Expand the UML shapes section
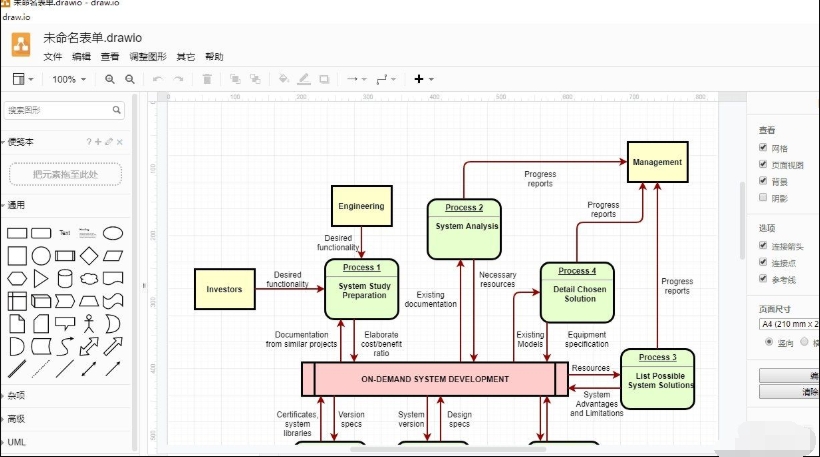This screenshot has height=457, width=820. point(18,441)
